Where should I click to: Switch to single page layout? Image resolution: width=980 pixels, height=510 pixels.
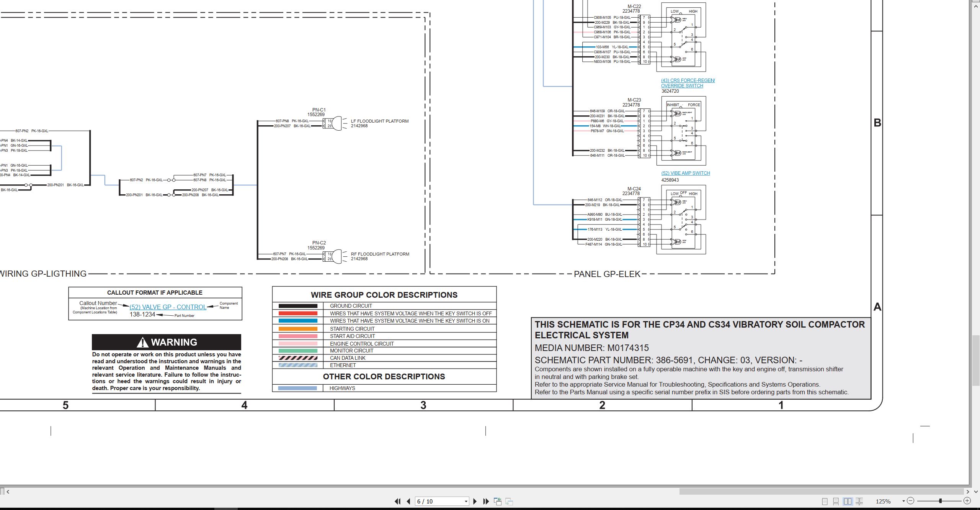[825, 501]
